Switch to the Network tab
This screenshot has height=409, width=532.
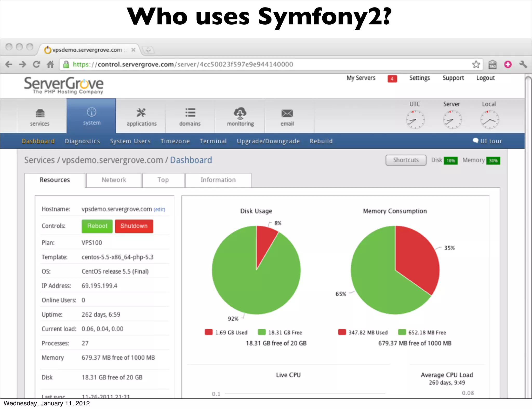pyautogui.click(x=114, y=180)
